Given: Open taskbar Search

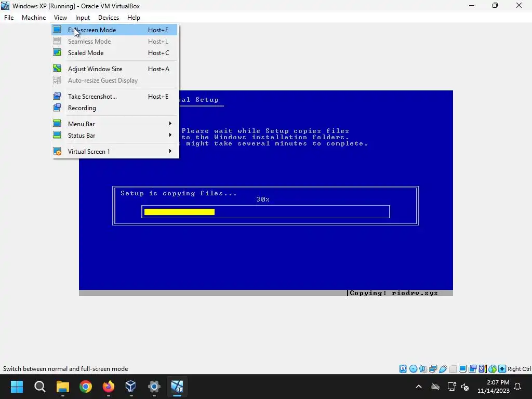Looking at the screenshot, I should point(39,387).
